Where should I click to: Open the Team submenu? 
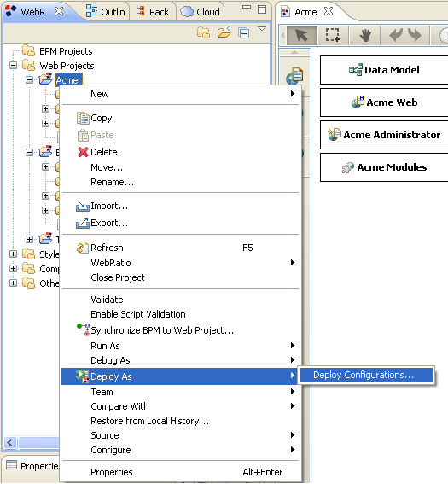coord(181,392)
